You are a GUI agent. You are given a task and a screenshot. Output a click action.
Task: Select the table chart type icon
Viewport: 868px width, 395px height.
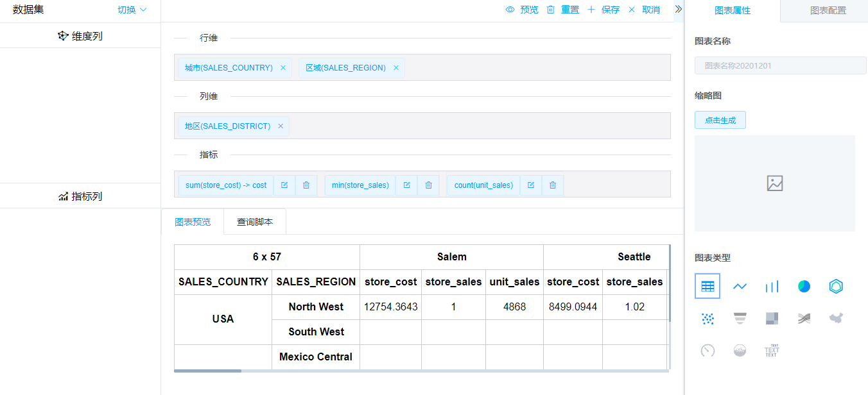pos(707,286)
